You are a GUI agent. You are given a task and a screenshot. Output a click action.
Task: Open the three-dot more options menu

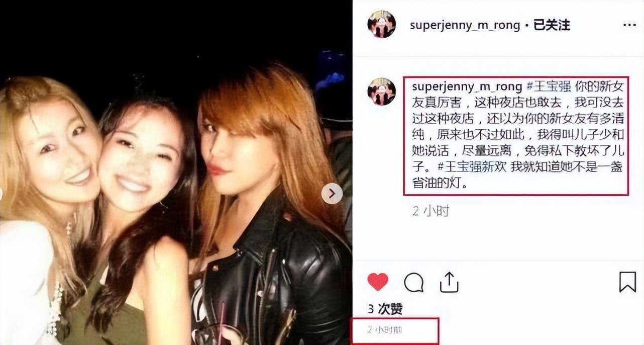tap(629, 25)
